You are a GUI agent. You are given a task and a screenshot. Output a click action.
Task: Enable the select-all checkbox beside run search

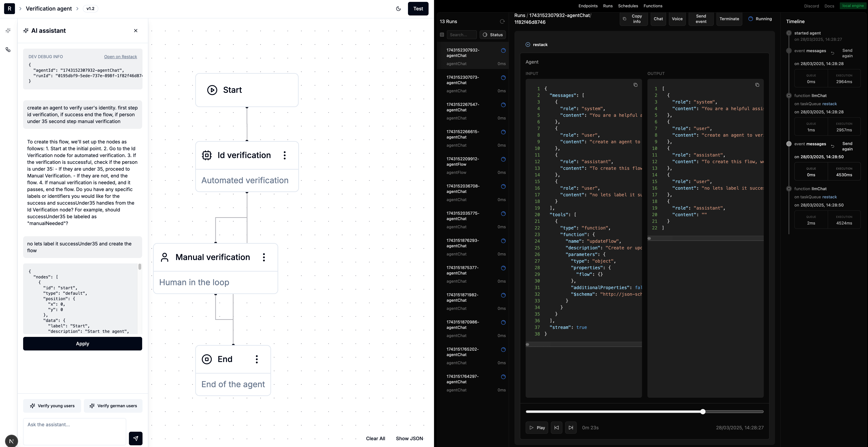442,34
